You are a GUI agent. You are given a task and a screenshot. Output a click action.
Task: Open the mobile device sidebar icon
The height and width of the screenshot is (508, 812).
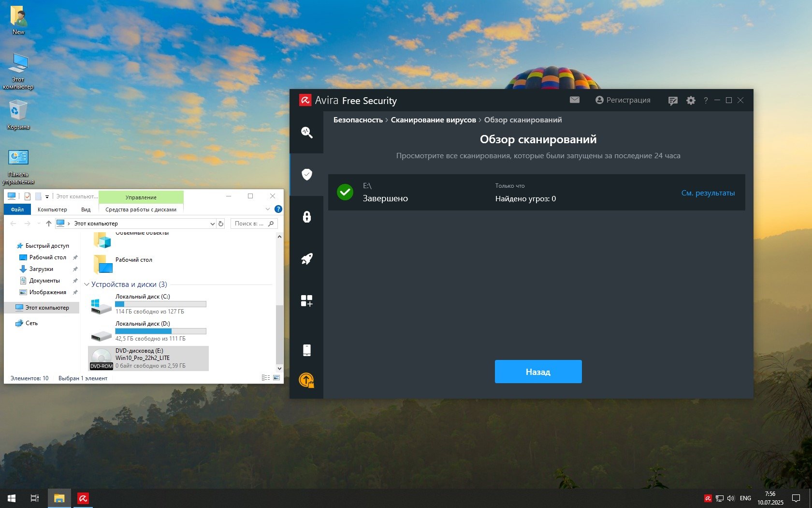[306, 350]
